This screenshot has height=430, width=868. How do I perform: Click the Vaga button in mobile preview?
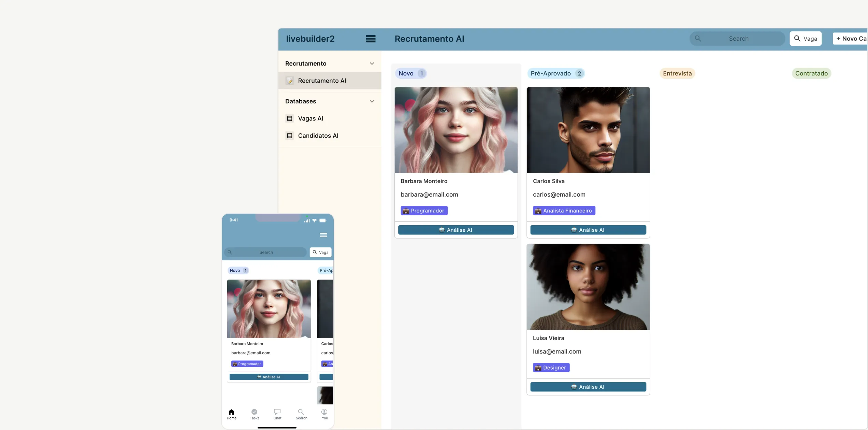[x=321, y=253]
